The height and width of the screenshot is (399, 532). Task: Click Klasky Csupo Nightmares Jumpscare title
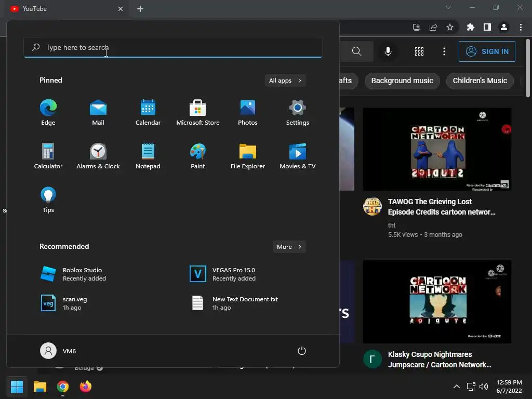pos(440,360)
